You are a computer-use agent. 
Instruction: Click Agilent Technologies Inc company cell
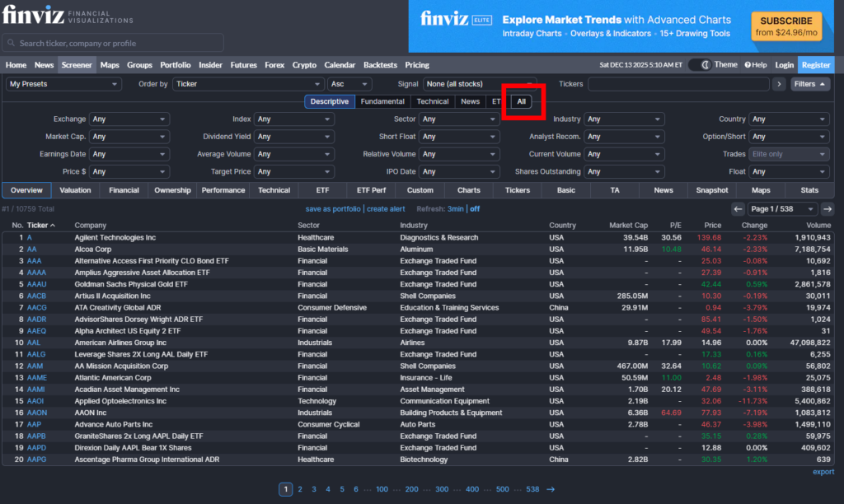[115, 237]
